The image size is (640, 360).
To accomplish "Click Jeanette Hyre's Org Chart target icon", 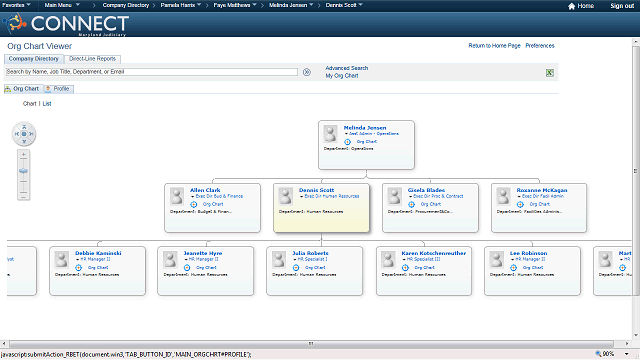I will click(x=187, y=268).
